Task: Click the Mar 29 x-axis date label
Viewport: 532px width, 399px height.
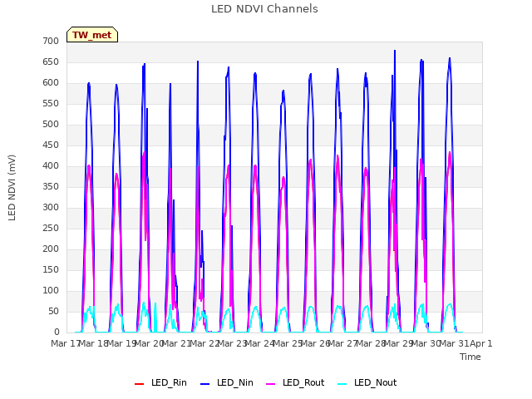Action: point(399,343)
